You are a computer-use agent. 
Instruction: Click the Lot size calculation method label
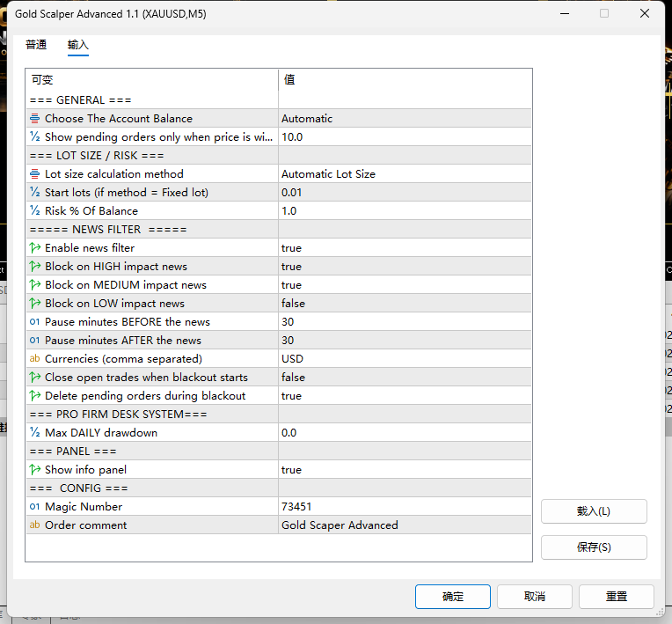click(x=114, y=173)
